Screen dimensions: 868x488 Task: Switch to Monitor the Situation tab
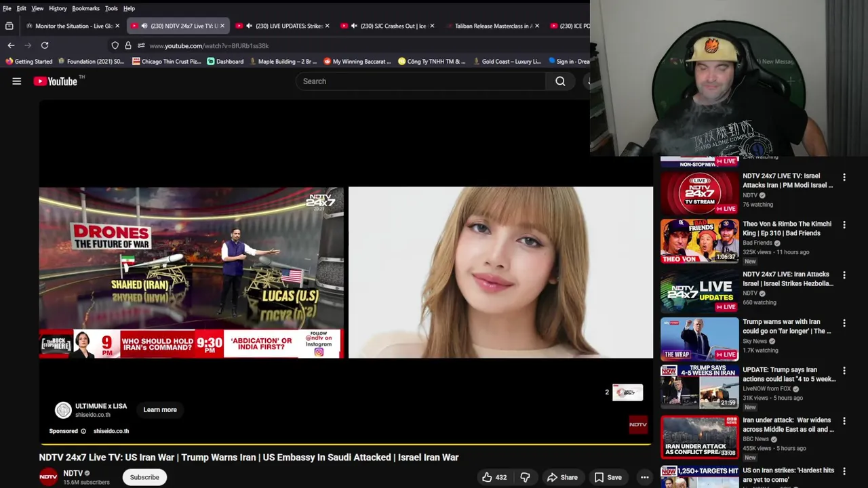click(x=73, y=26)
